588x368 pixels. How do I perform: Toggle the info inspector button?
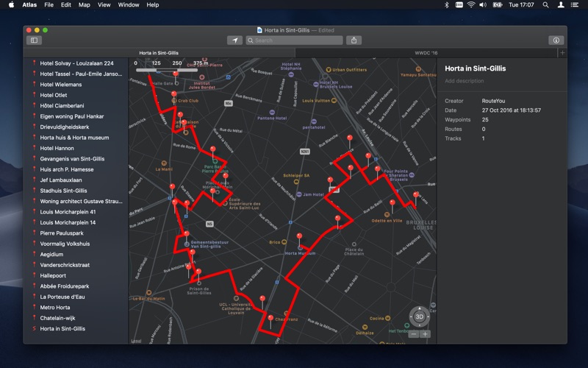pyautogui.click(x=556, y=40)
